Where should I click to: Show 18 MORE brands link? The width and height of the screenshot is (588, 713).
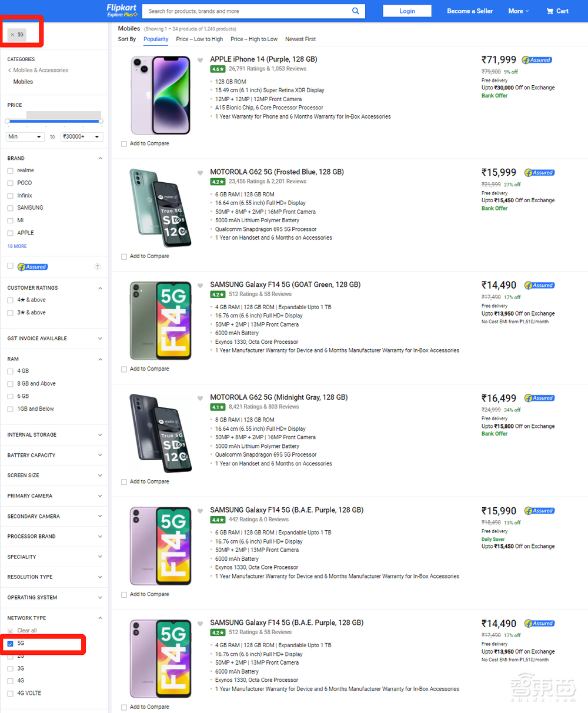(17, 246)
